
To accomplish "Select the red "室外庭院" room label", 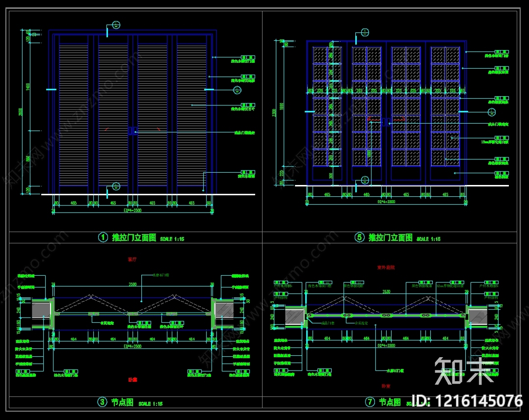I will point(386,267).
